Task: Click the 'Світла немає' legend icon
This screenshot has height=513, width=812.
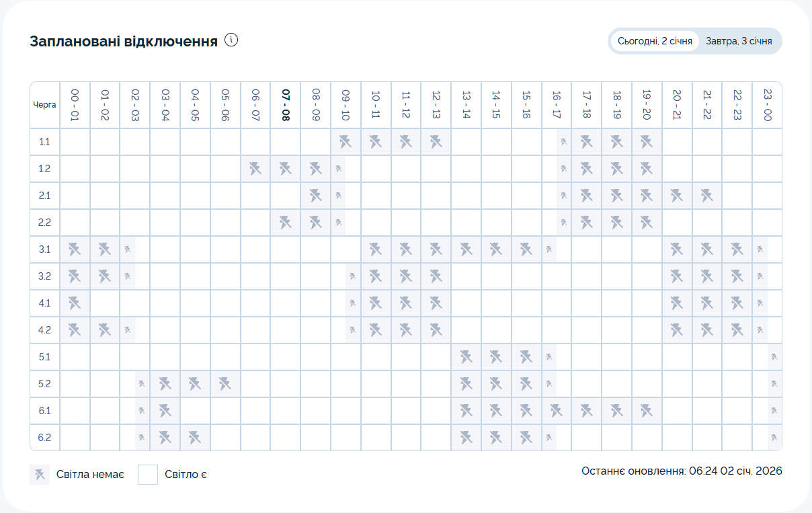Action: [40, 475]
